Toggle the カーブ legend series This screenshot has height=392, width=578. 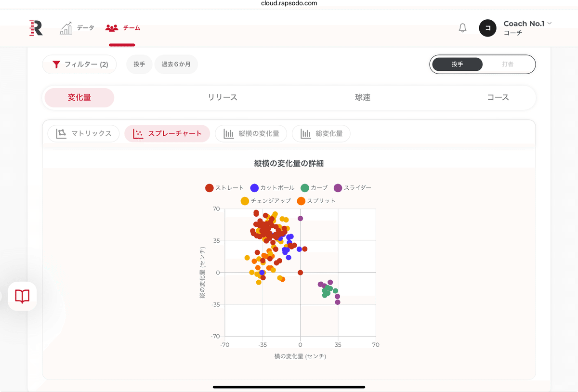click(x=314, y=188)
